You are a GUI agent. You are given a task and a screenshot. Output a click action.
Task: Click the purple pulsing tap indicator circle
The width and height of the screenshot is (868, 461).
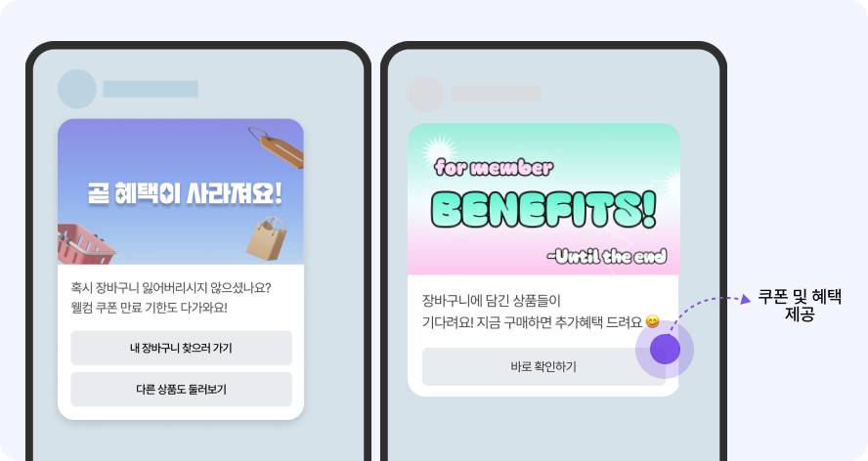[x=665, y=350]
